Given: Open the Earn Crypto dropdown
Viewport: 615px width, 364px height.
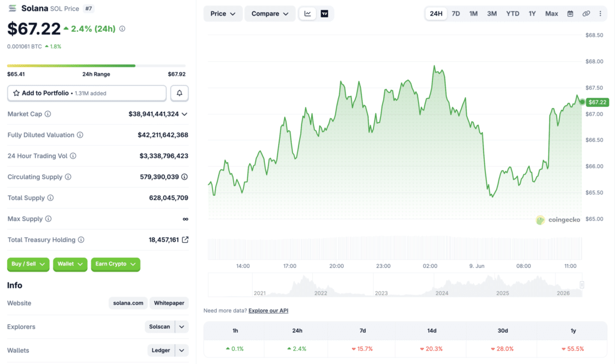Looking at the screenshot, I should (115, 264).
